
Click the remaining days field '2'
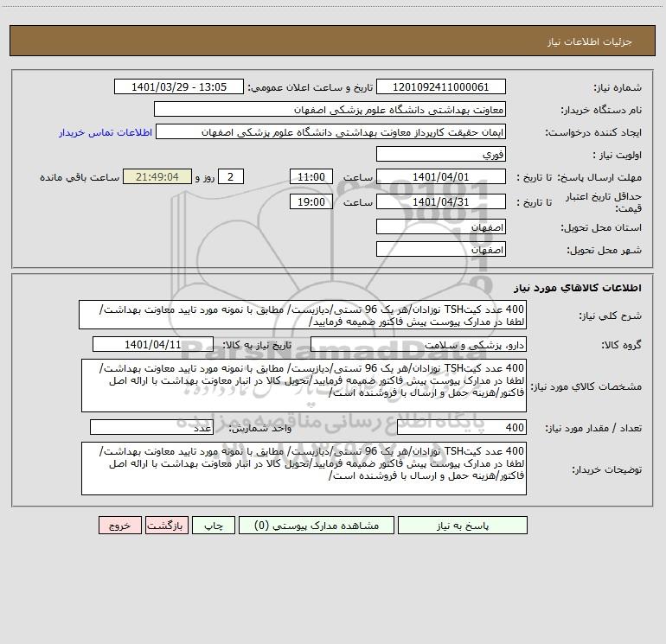coord(231,176)
